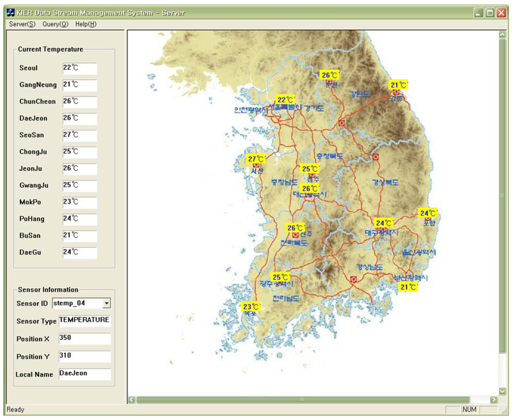This screenshot has height=420, width=513.
Task: Click the map's horizontal scrollbar thumb
Action: [x=303, y=399]
